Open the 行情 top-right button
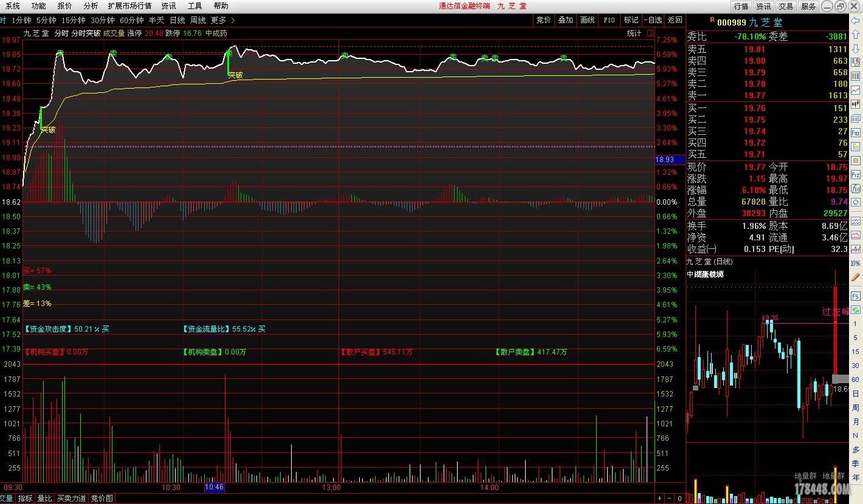This screenshot has height=504, width=863. click(x=741, y=6)
